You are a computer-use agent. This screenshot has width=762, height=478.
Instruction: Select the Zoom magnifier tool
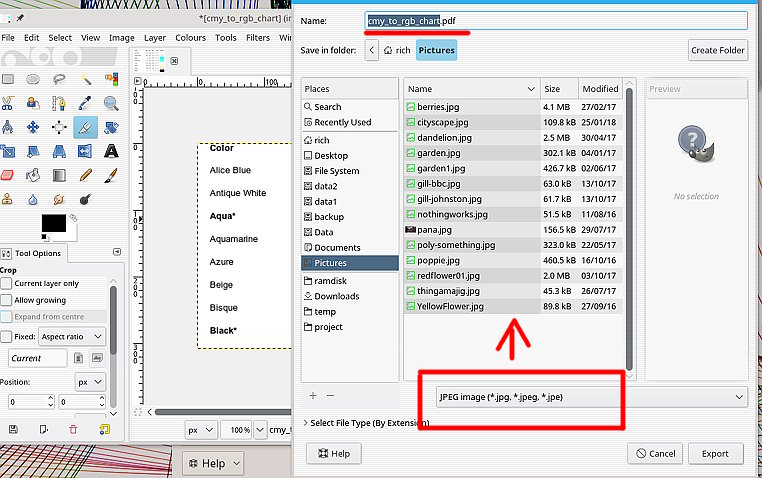coord(111,103)
